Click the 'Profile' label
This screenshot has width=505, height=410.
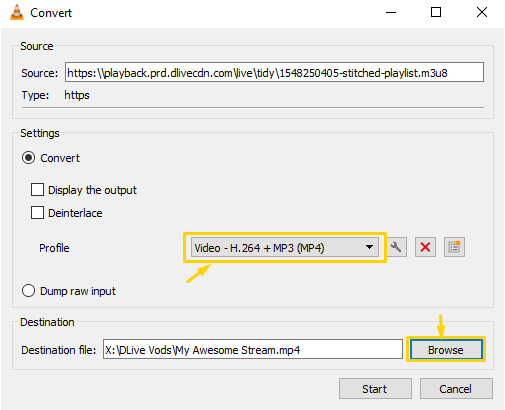[x=54, y=248]
